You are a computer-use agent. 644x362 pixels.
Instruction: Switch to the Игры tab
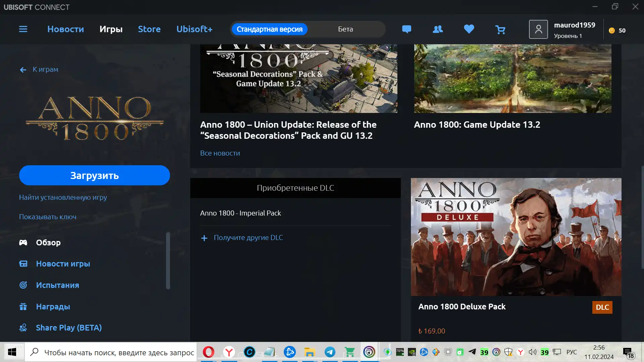pyautogui.click(x=111, y=29)
